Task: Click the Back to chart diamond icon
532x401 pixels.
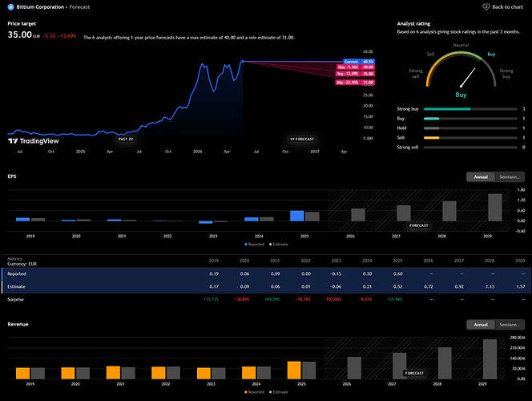Action: (x=486, y=6)
